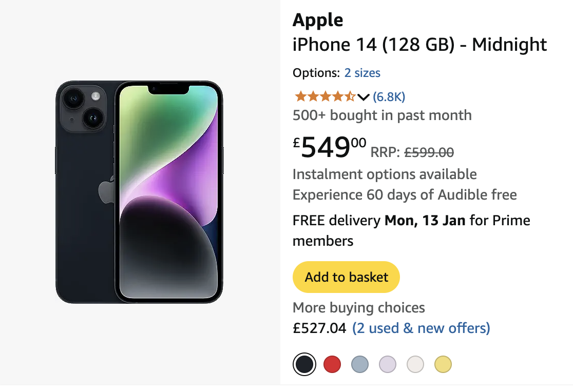Click the £527.04 buying choices price
The height and width of the screenshot is (392, 573).
point(319,328)
